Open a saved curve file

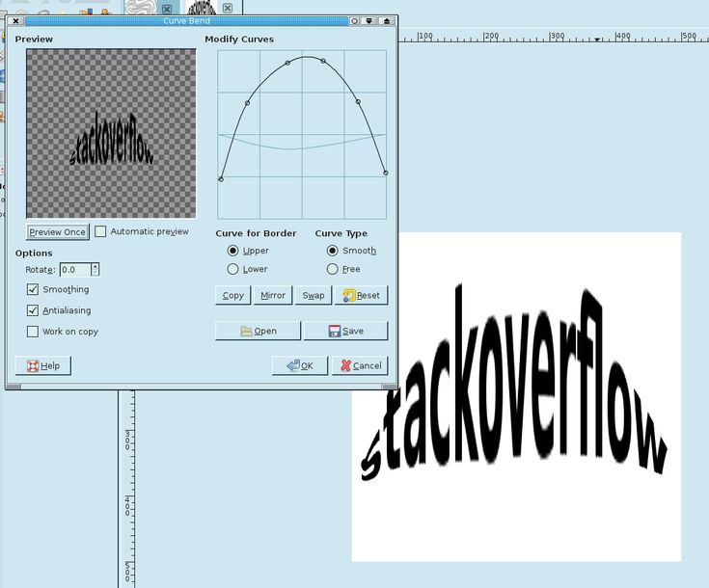pos(258,331)
